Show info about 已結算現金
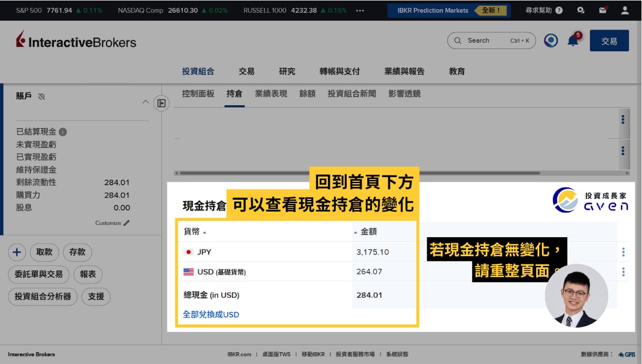 [x=63, y=132]
